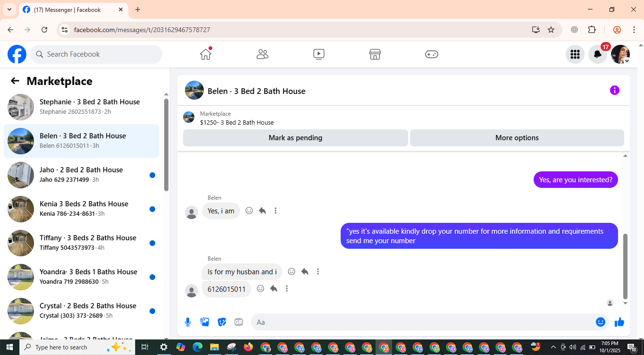The image size is (644, 355).
Task: Open the purple conversation information icon
Action: tap(614, 90)
